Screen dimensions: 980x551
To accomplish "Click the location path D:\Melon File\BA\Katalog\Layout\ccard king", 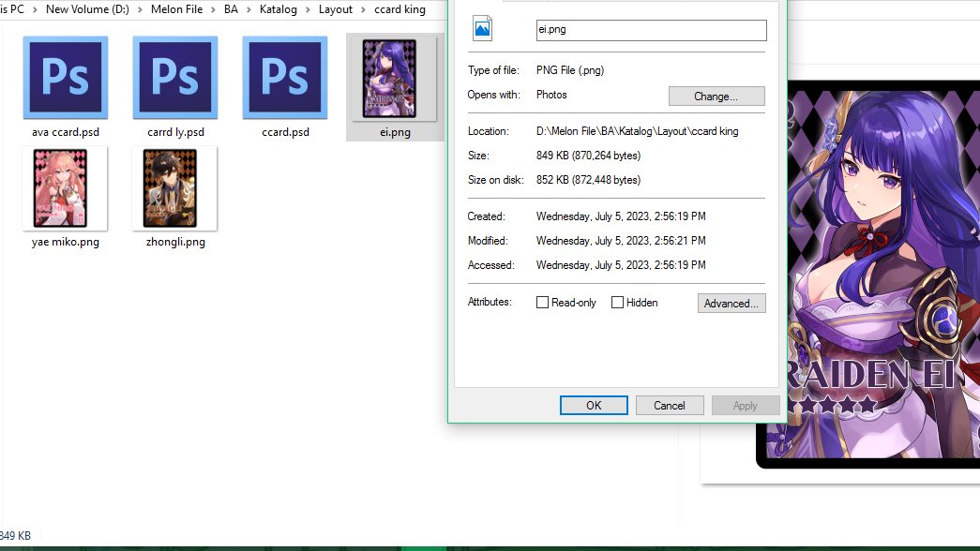I will pos(638,131).
